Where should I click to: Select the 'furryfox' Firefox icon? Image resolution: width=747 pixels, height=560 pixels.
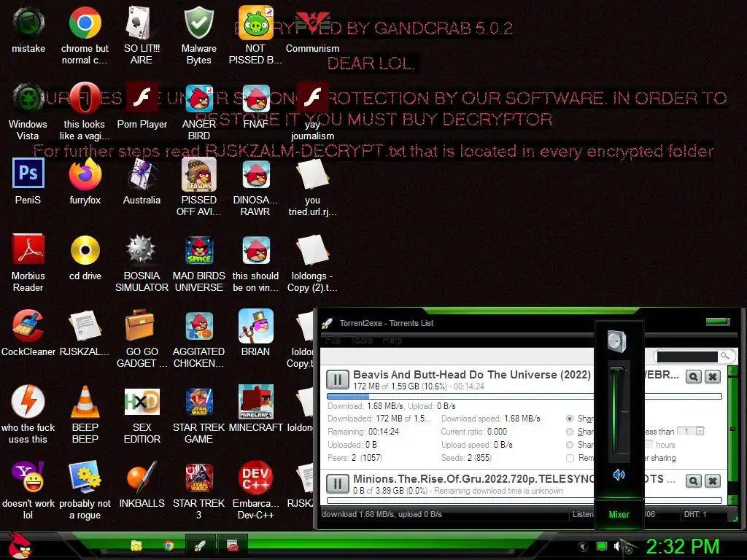pos(85,182)
